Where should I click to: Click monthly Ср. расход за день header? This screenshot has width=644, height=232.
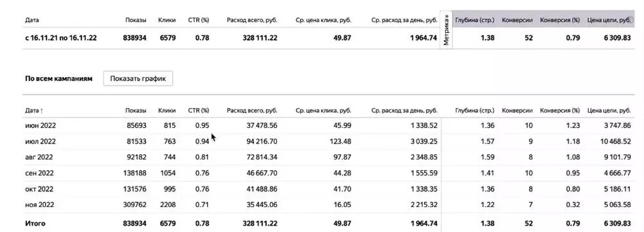[x=405, y=111]
